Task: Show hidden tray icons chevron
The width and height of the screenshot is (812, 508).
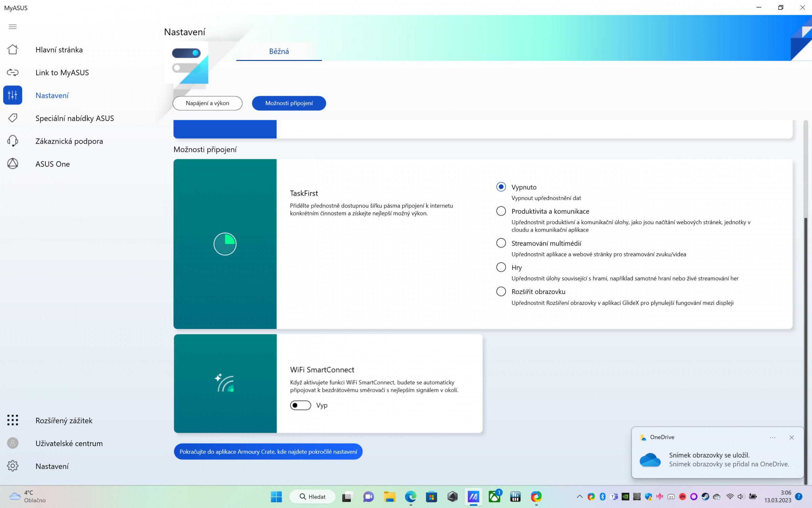Action: coord(579,497)
